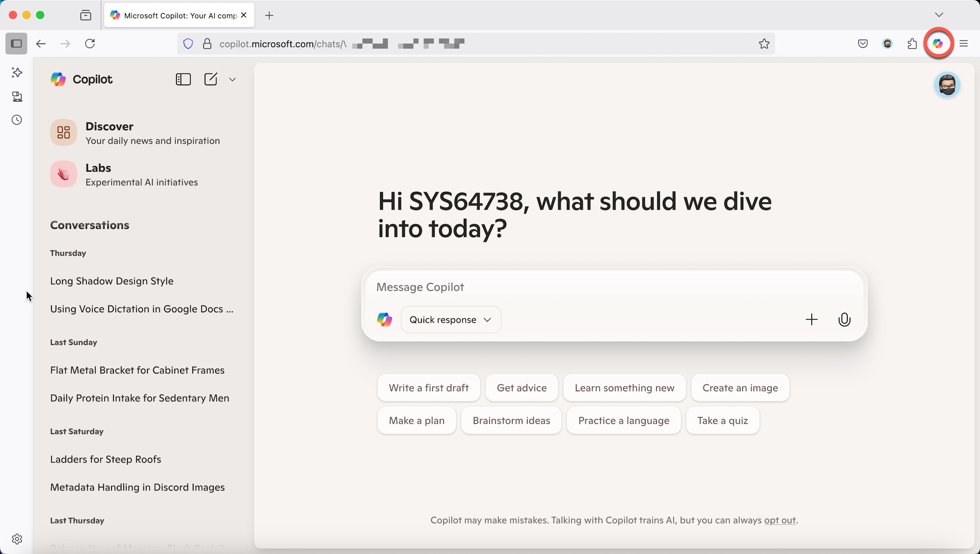Open Metadata Handling in Discord Images conversation

point(137,487)
